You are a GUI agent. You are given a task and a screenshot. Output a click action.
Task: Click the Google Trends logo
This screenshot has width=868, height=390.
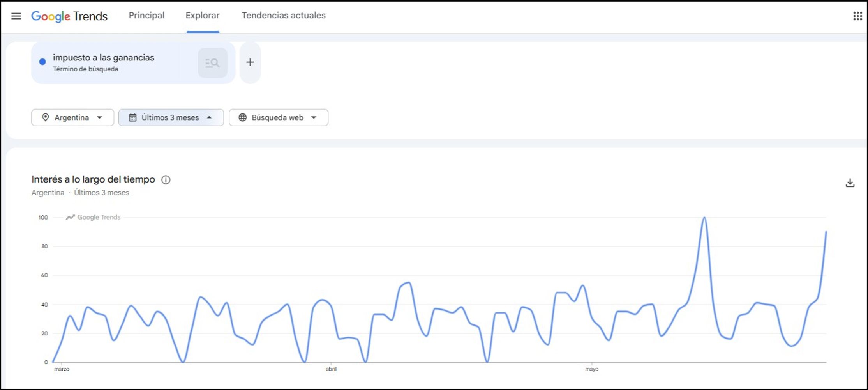[x=69, y=16]
